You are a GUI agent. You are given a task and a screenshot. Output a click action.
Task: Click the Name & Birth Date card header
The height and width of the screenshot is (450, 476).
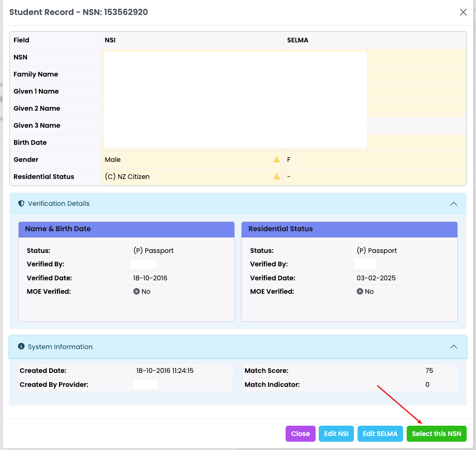(x=126, y=229)
